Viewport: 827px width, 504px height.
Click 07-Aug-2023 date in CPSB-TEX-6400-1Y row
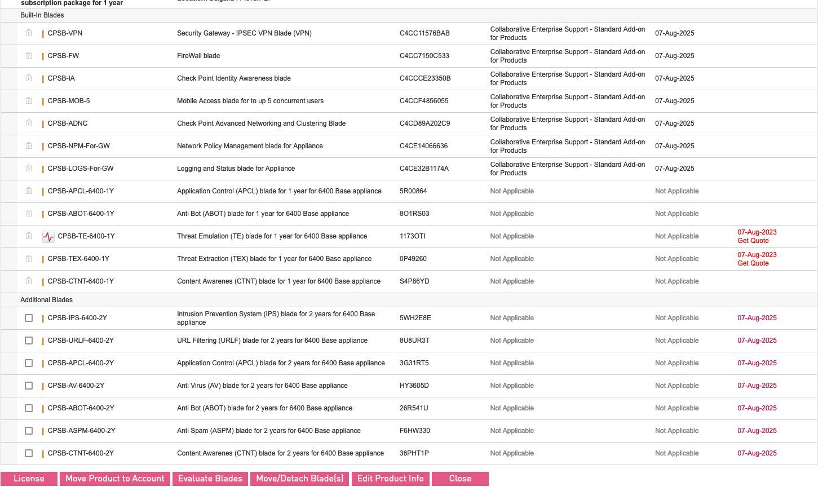(x=757, y=255)
